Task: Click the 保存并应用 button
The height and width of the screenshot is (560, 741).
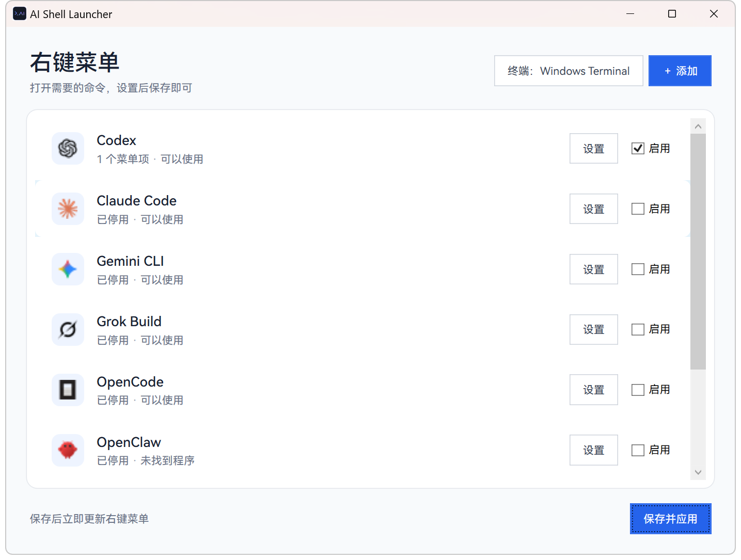Action: click(671, 519)
